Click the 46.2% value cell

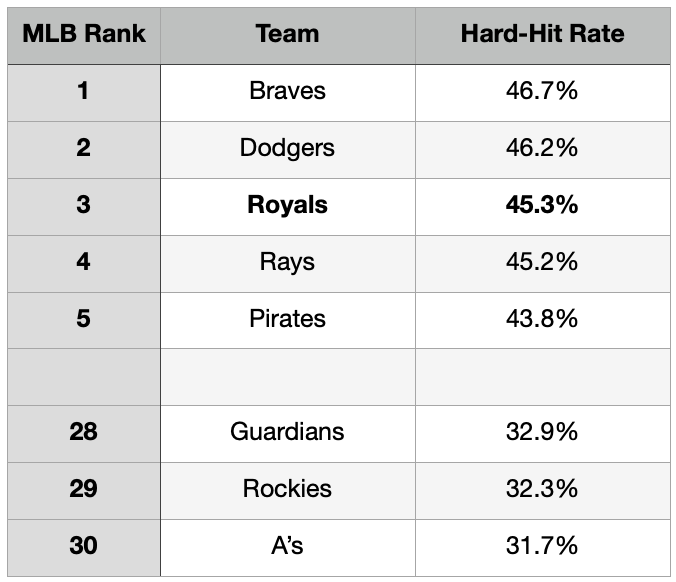(542, 148)
